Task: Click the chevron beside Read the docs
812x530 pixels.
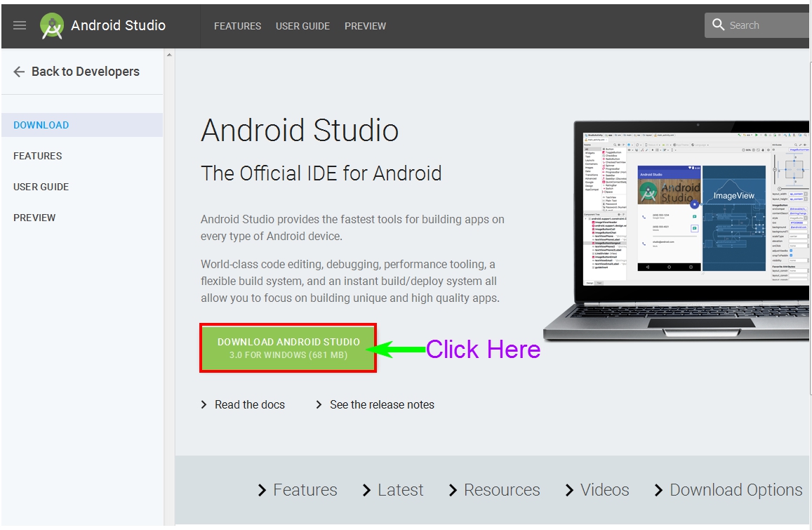Action: (x=204, y=404)
